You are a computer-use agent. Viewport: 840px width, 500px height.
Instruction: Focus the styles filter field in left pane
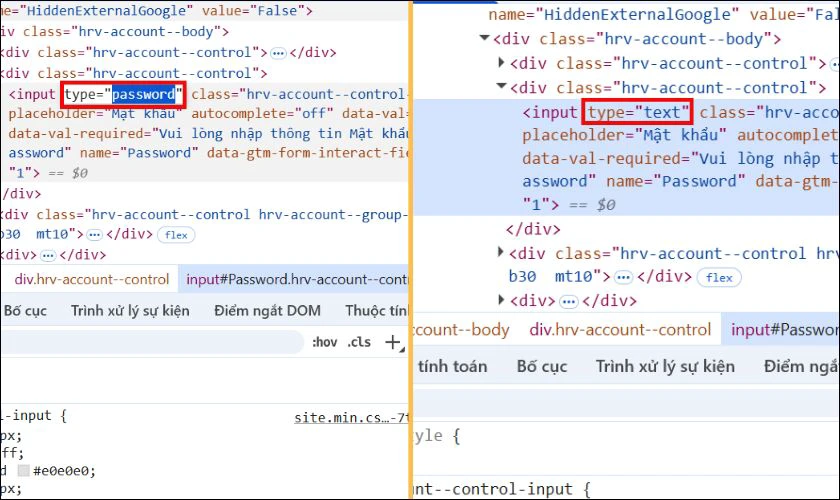tap(153, 342)
